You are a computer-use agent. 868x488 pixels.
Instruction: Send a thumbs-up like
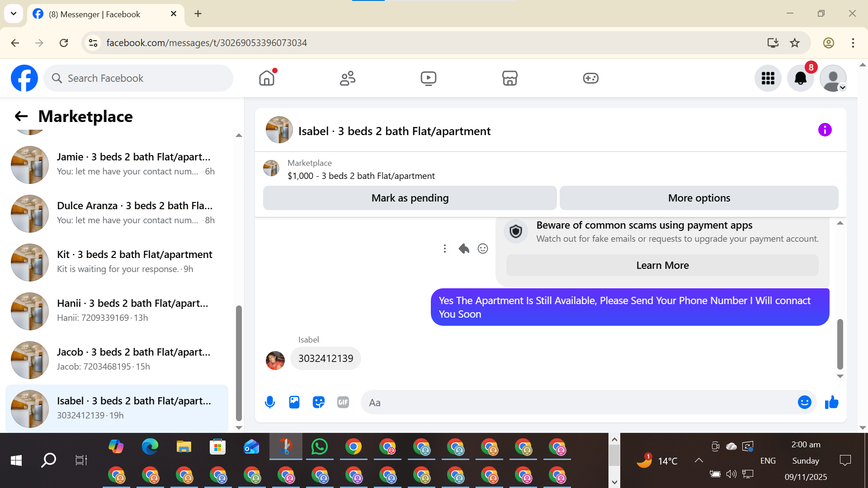point(831,402)
